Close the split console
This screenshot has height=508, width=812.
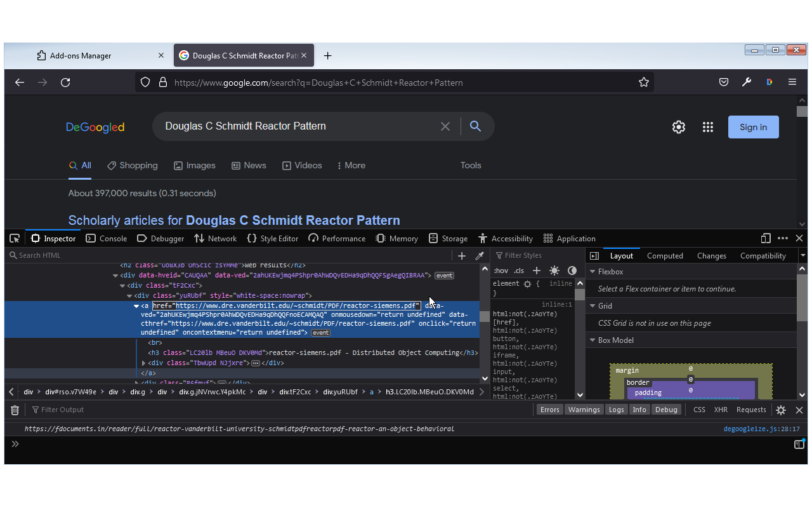(799, 410)
